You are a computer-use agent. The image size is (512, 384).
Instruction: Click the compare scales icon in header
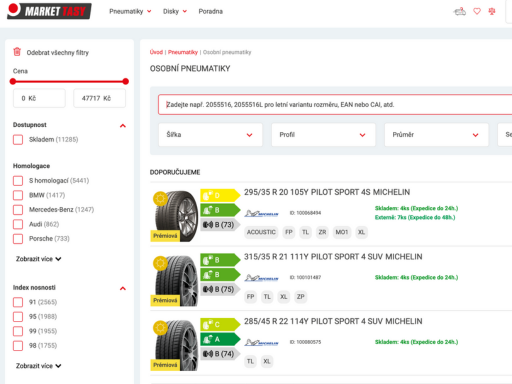[x=492, y=11]
